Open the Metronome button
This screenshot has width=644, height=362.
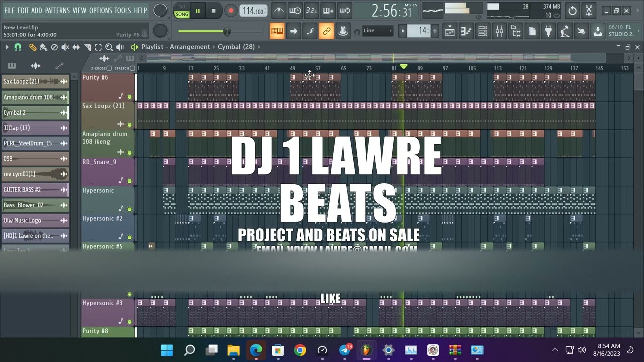(x=278, y=10)
